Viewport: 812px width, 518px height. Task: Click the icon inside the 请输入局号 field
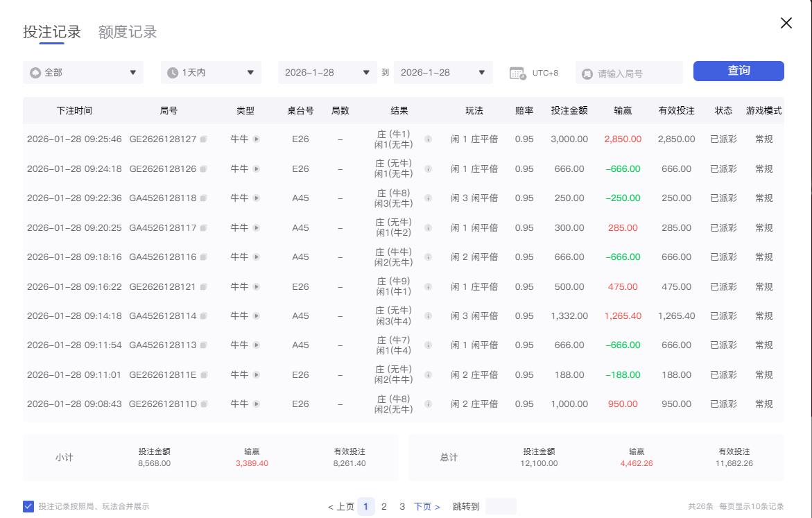point(587,71)
